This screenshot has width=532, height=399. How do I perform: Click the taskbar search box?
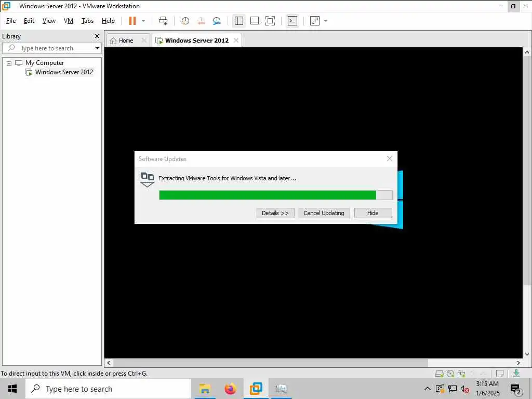coord(108,389)
